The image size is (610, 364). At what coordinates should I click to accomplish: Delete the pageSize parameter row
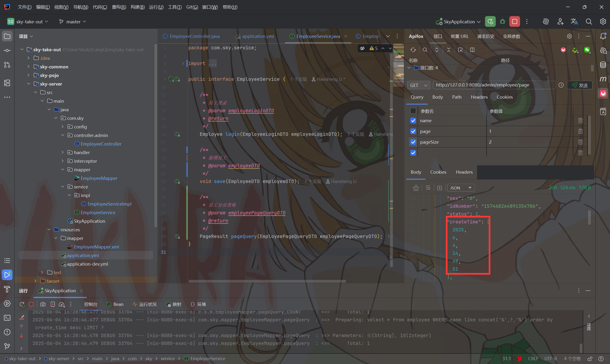580,142
